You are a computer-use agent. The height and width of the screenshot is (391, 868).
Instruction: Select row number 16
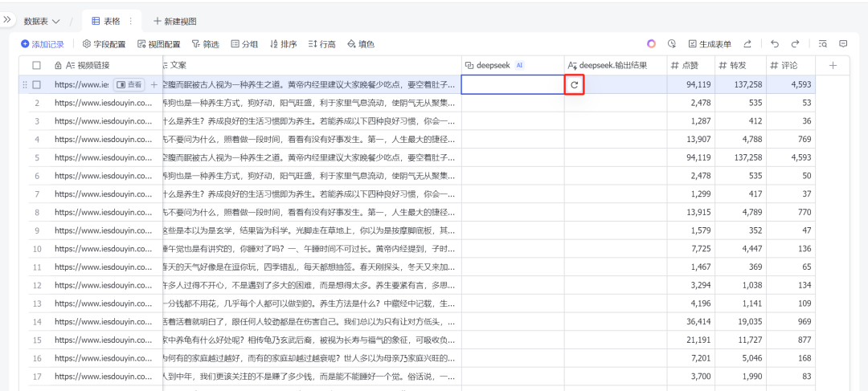[x=37, y=358]
